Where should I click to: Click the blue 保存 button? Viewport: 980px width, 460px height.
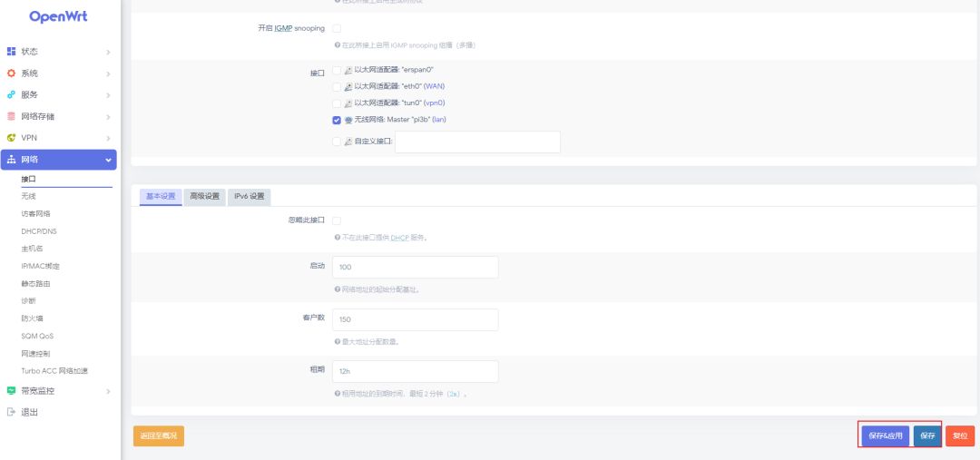[x=927, y=436]
